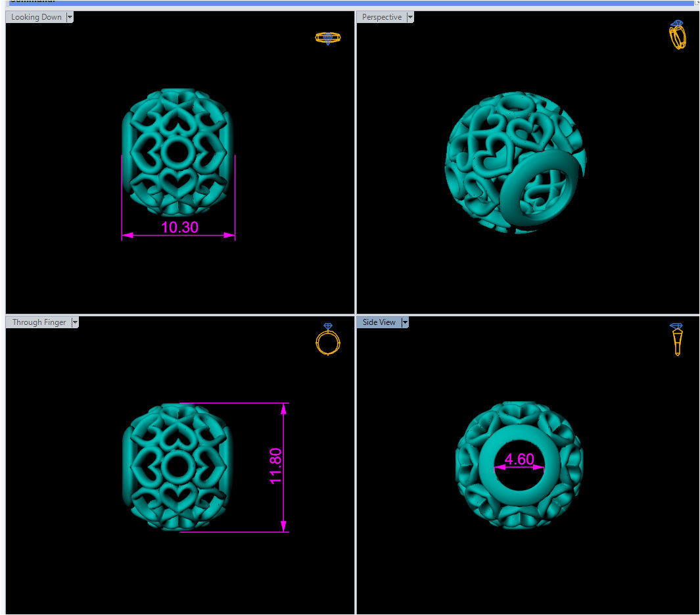Select the 4.60 hole diameter dimension

point(519,459)
